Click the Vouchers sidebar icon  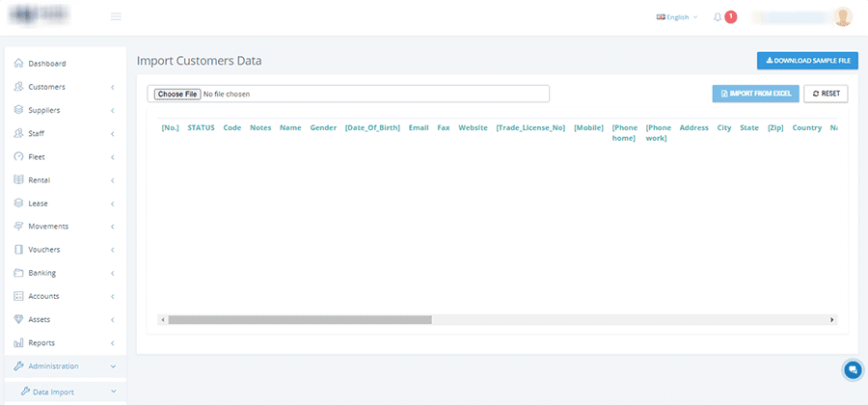(x=19, y=249)
